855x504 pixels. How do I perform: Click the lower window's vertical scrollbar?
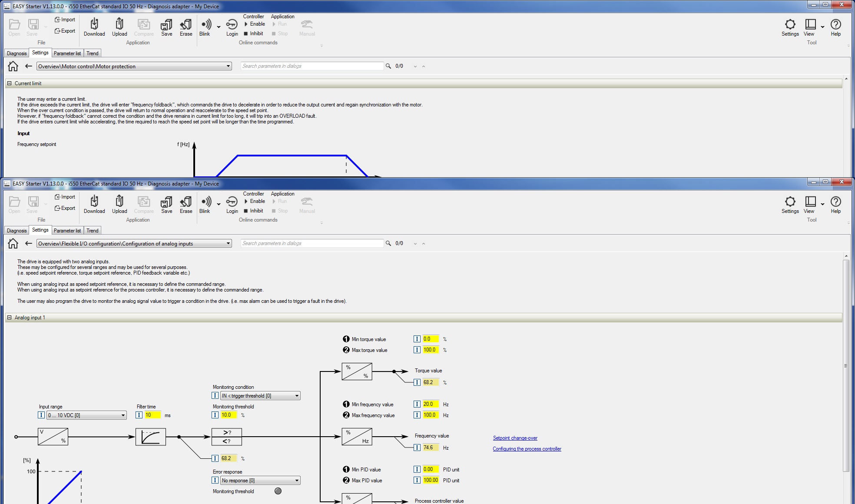point(846,365)
